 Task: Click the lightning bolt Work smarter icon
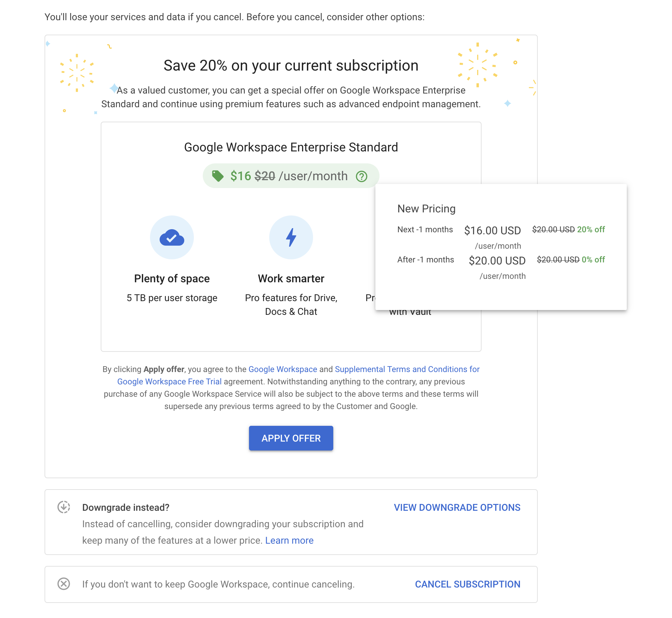[291, 237]
